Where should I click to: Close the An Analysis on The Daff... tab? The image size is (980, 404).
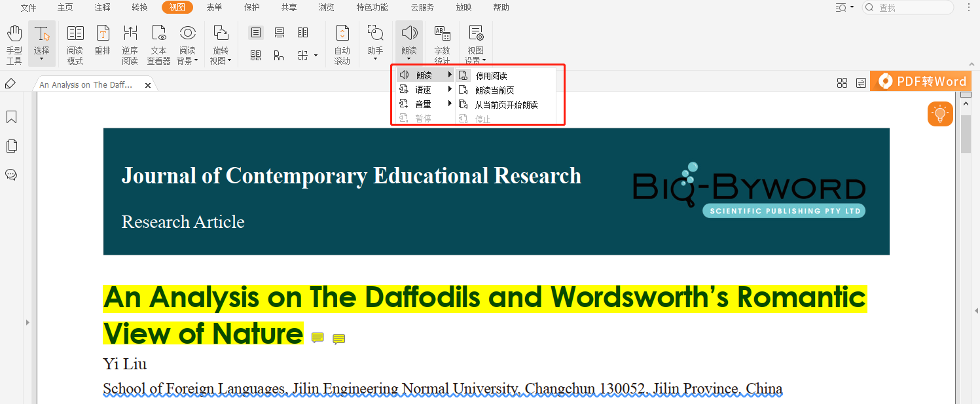[x=148, y=85]
